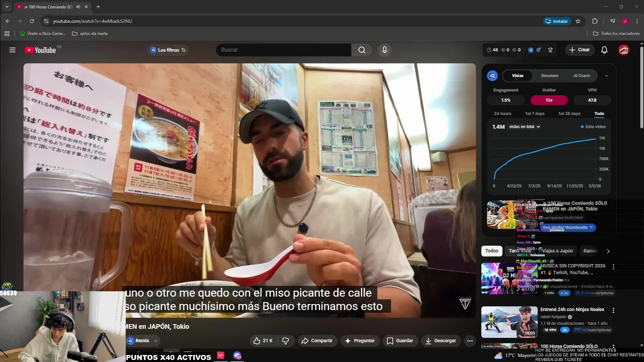Like the video with 21 K thumbs up
This screenshot has height=362, width=644.
[263, 340]
